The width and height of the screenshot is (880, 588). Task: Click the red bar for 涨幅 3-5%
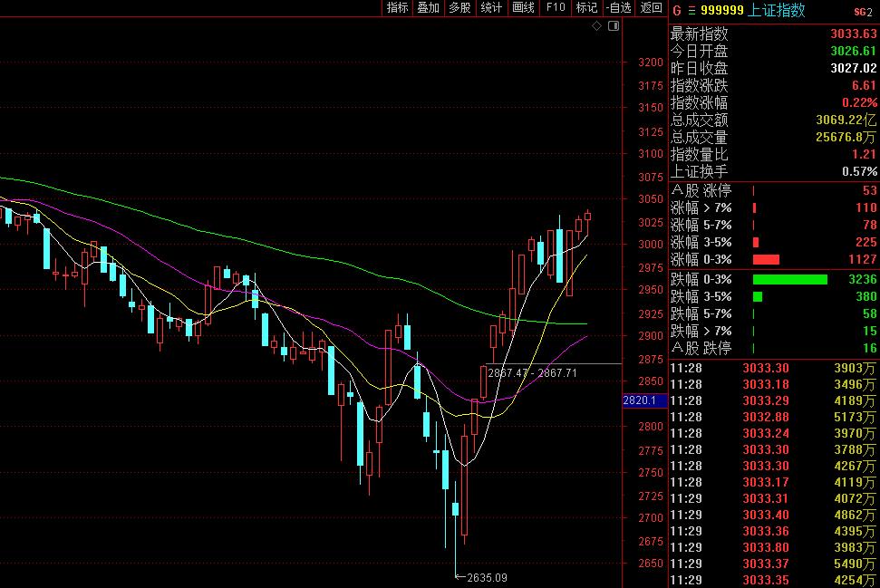756,243
